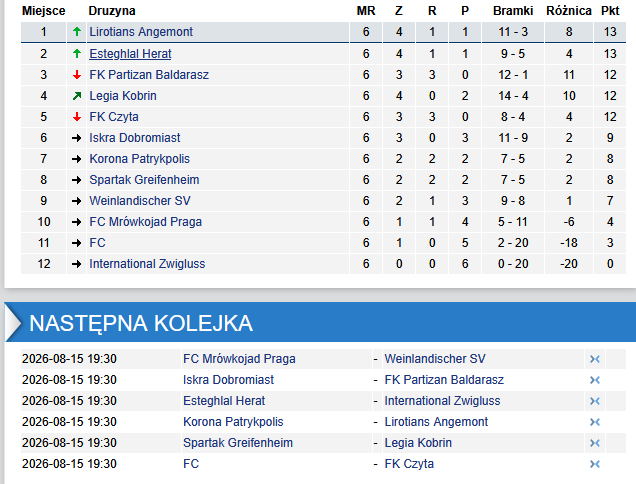
Task: Click diagonal green arrow beside Legia Kobrin
Action: pos(77,96)
